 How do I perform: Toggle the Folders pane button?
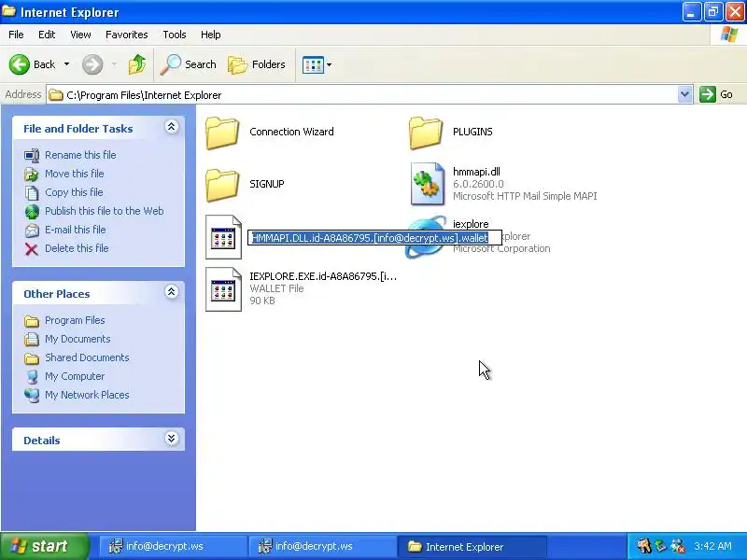point(257,64)
